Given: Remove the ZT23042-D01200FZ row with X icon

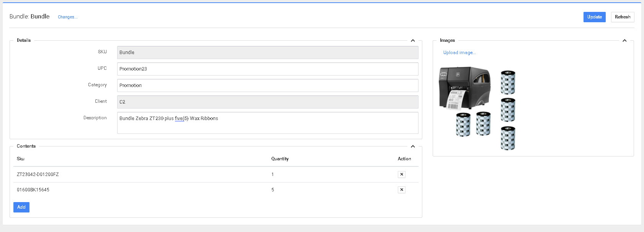Looking at the screenshot, I should pos(401,174).
